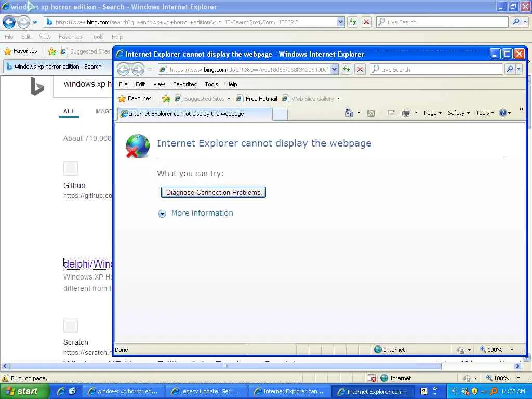Click Bing logo on search page
The height and width of the screenshot is (399, 532).
click(x=37, y=86)
